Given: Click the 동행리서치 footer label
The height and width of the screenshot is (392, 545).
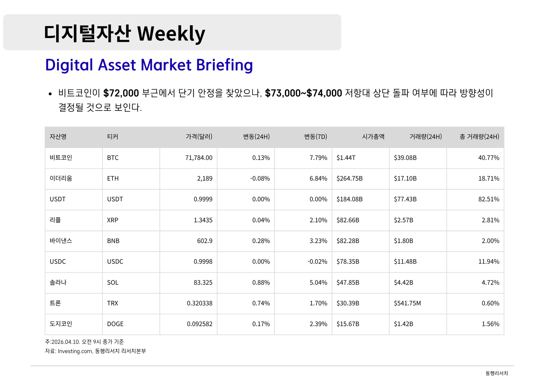Looking at the screenshot, I should point(496,373).
